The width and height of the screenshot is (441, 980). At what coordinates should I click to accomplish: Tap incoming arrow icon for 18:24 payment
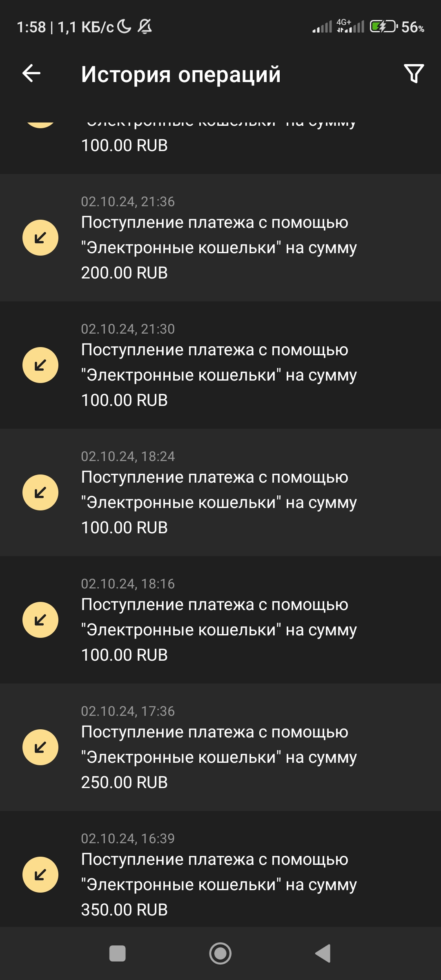(40, 492)
